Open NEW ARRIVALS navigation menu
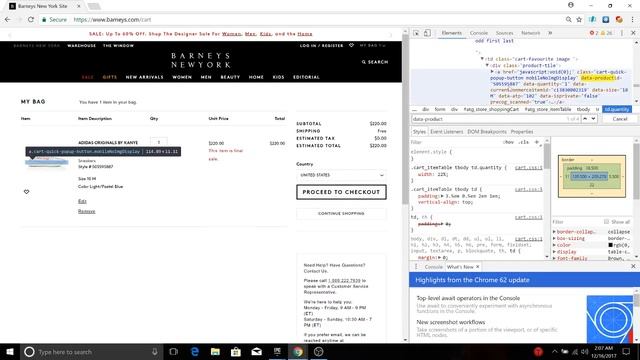640x360 pixels. [x=144, y=77]
